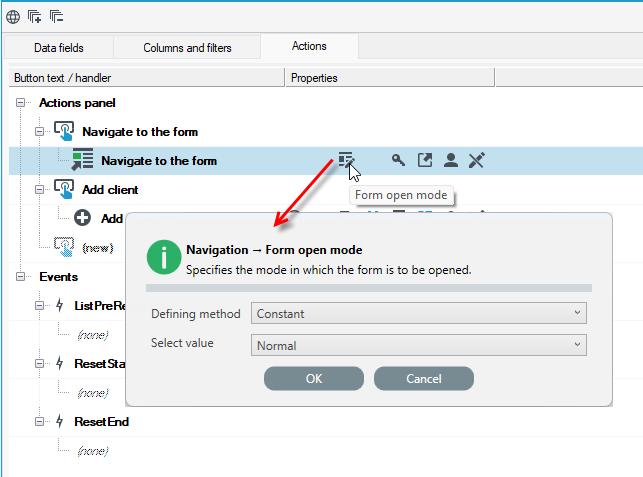Click the plus circle icon of the Add action
The height and width of the screenshot is (477, 643).
click(x=82, y=218)
